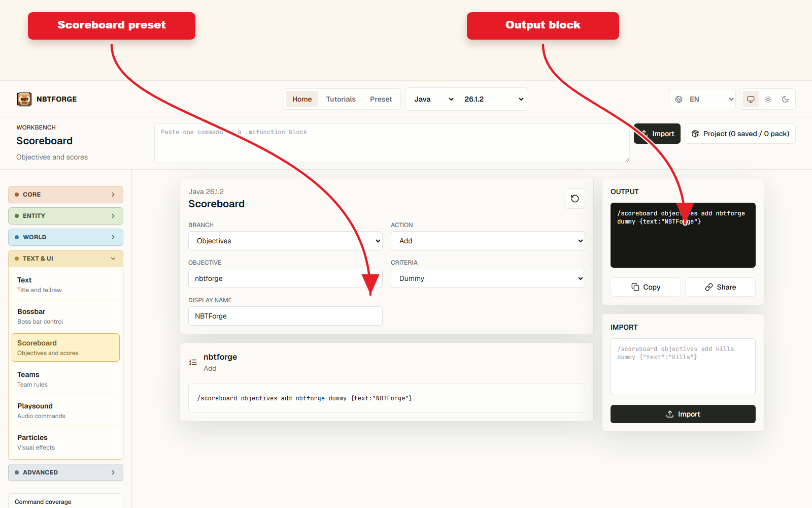Click the list icon beside nbtforge entry
Image resolution: width=812 pixels, height=508 pixels.
click(x=193, y=362)
